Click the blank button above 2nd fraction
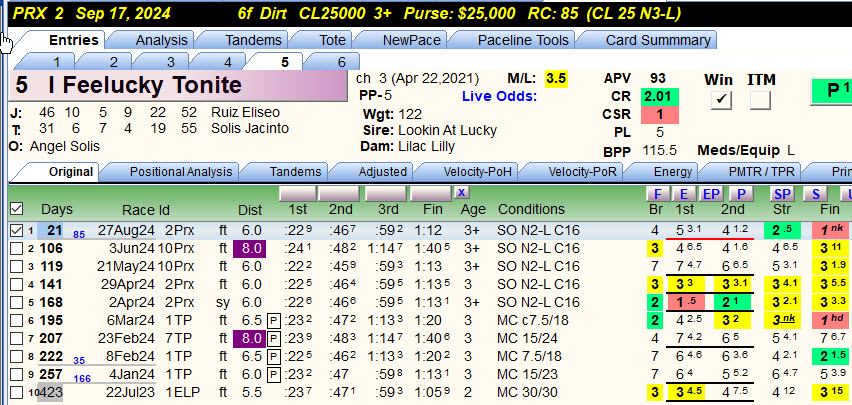This screenshot has height=405, width=852. [339, 194]
